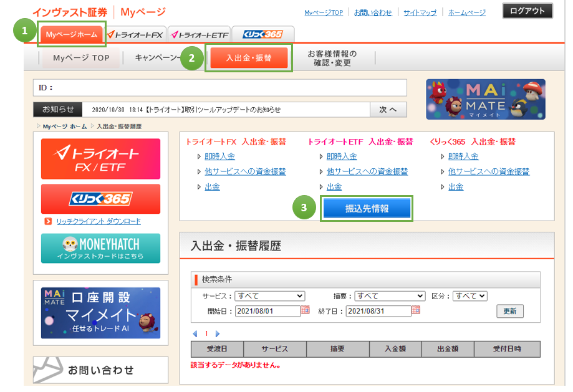573x392 pixels.
Task: Open the トライオート FX/ETF sidebar banner
Action: [100, 159]
